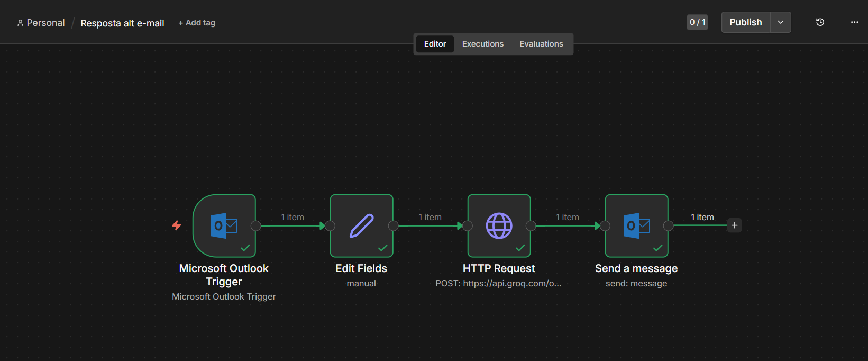
Task: Switch to the Evaluations tab
Action: [x=541, y=44]
